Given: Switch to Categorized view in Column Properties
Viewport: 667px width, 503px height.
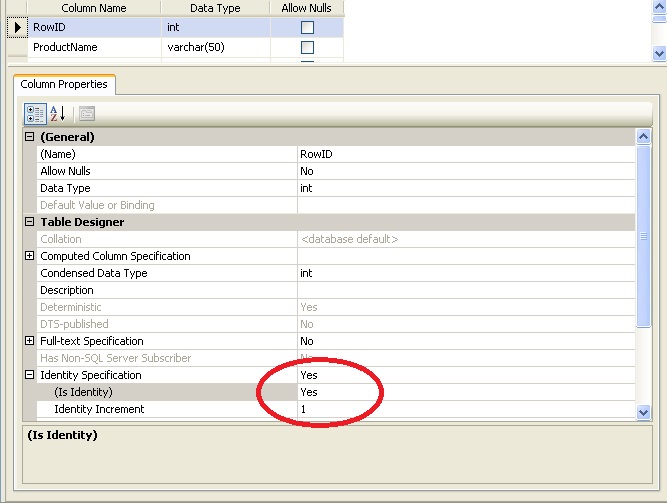Looking at the screenshot, I should [x=35, y=114].
